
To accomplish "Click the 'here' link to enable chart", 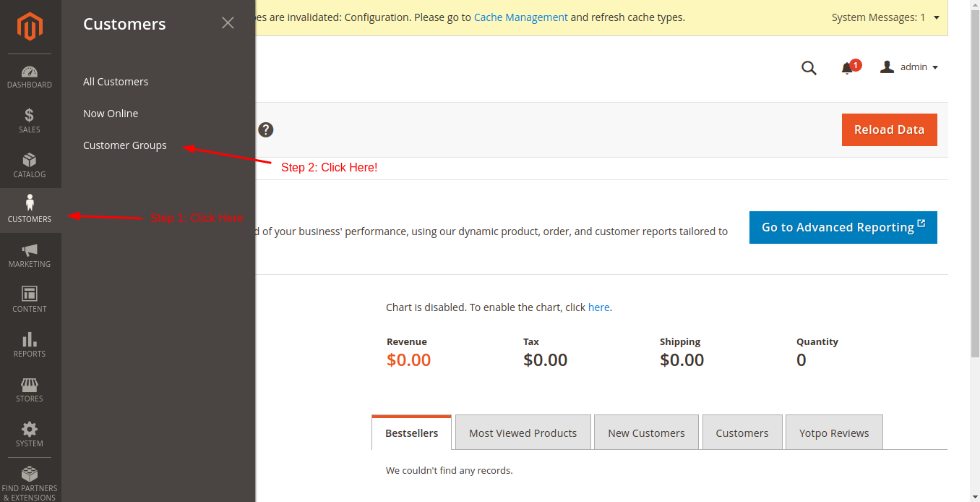I will pyautogui.click(x=599, y=307).
